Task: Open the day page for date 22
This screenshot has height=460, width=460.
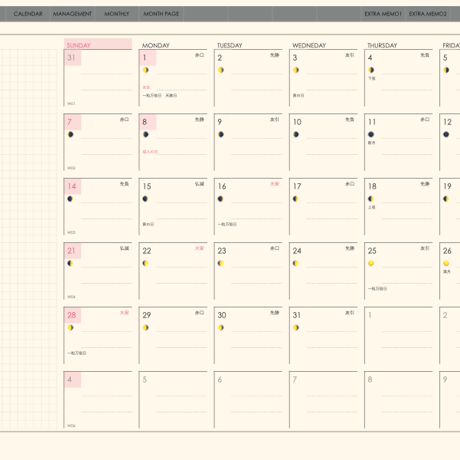Action: pyautogui.click(x=147, y=251)
